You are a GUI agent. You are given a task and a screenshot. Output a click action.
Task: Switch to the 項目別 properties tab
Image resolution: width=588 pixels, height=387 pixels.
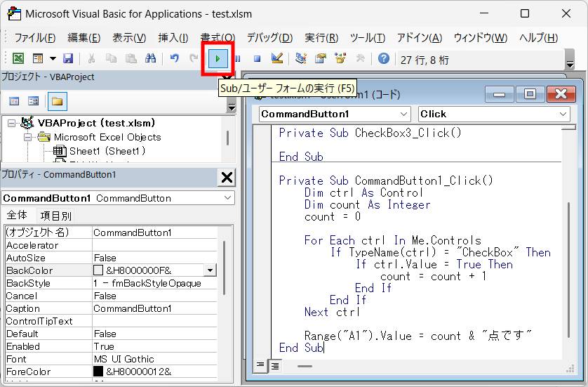point(55,216)
